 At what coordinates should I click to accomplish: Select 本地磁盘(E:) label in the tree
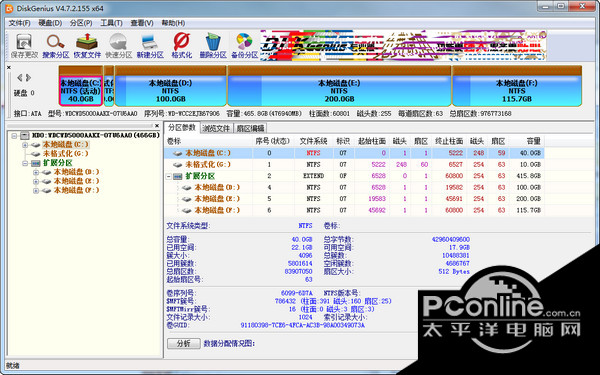pos(76,181)
